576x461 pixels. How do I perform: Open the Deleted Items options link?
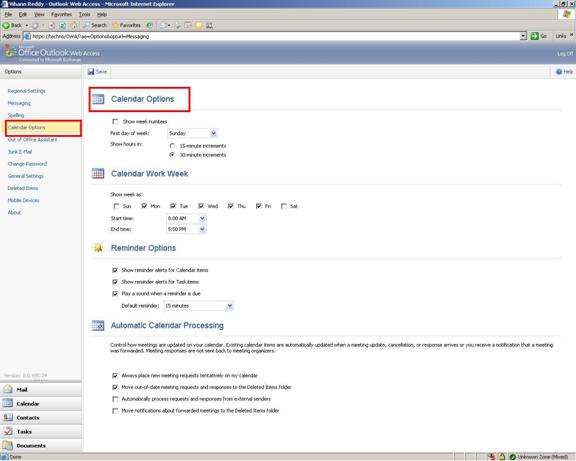23,188
